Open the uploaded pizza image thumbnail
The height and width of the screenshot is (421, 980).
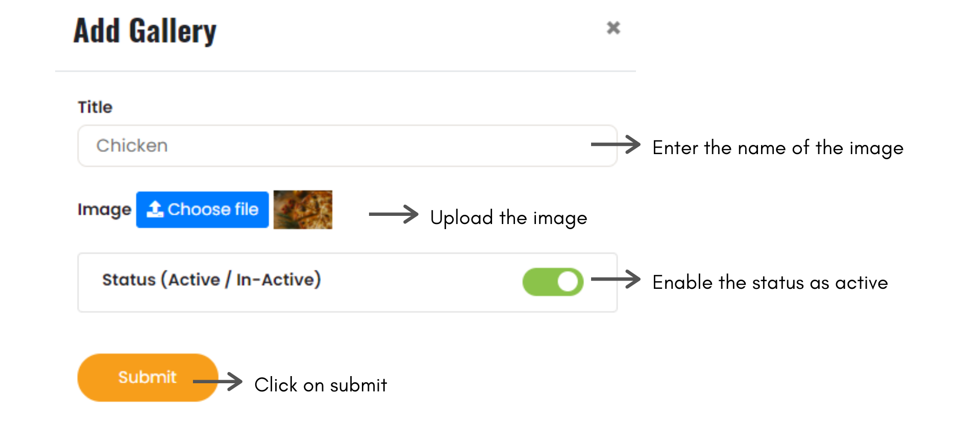coord(303,209)
